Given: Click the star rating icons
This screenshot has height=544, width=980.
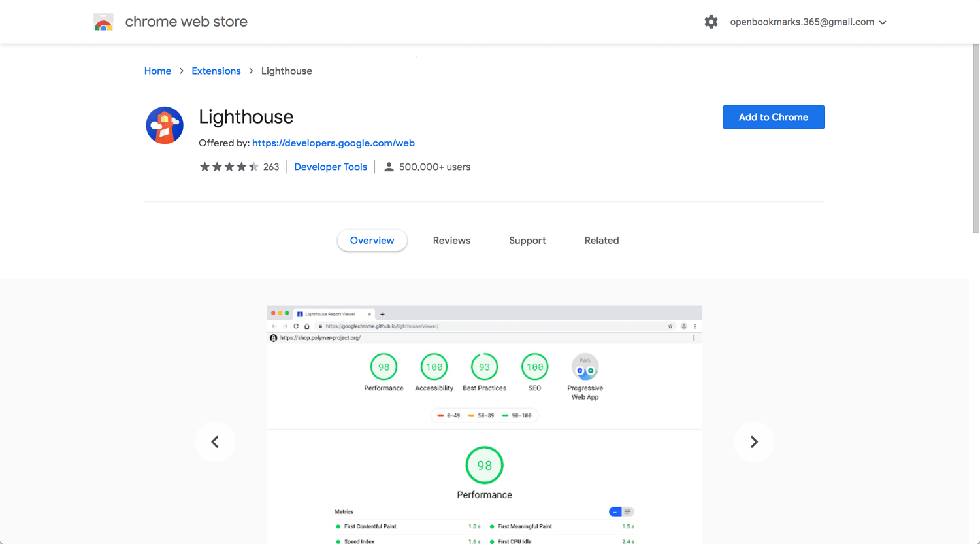Looking at the screenshot, I should [x=229, y=167].
